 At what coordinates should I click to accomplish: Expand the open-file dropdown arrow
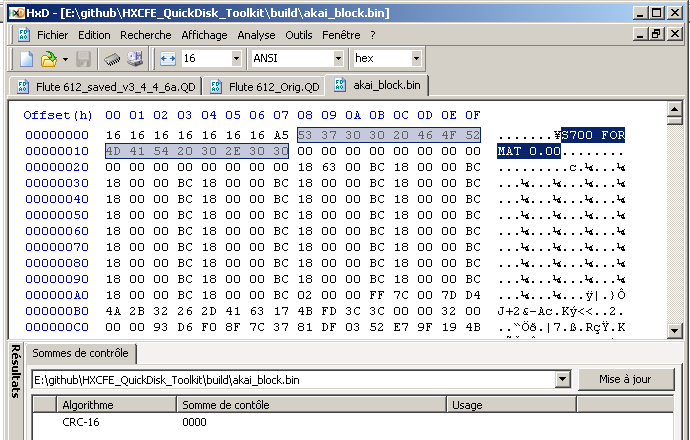[65, 59]
